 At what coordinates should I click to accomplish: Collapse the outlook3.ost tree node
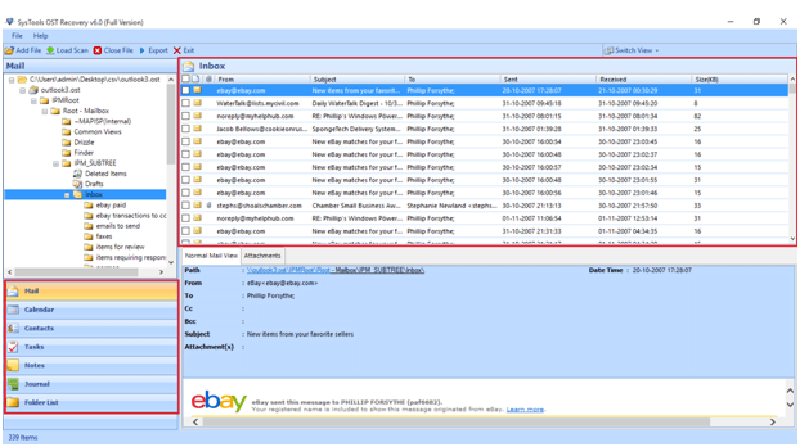(22, 90)
